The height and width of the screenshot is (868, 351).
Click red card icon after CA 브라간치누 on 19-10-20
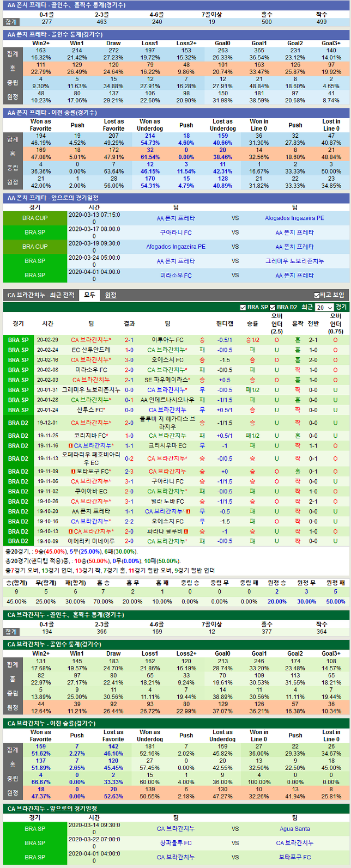(x=189, y=511)
